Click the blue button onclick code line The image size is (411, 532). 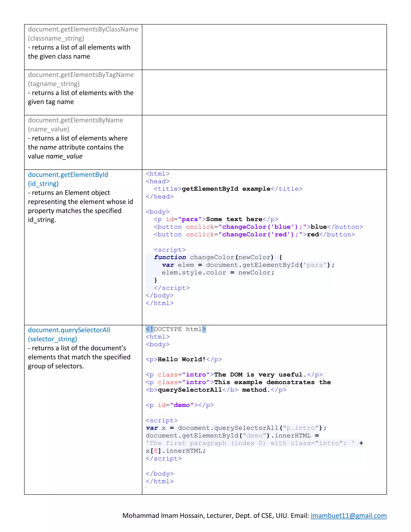pyautogui.click(x=258, y=227)
